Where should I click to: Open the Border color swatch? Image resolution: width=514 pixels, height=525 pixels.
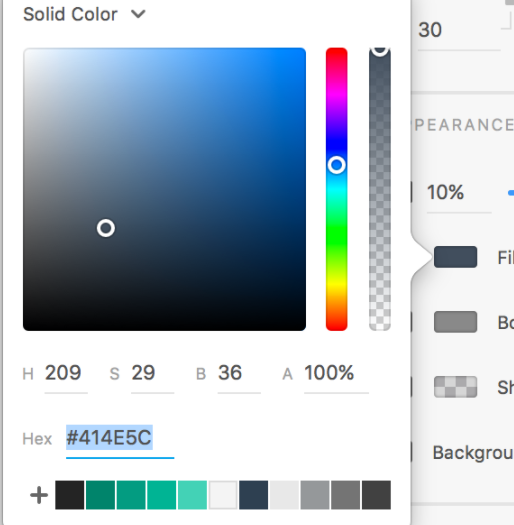pyautogui.click(x=455, y=322)
